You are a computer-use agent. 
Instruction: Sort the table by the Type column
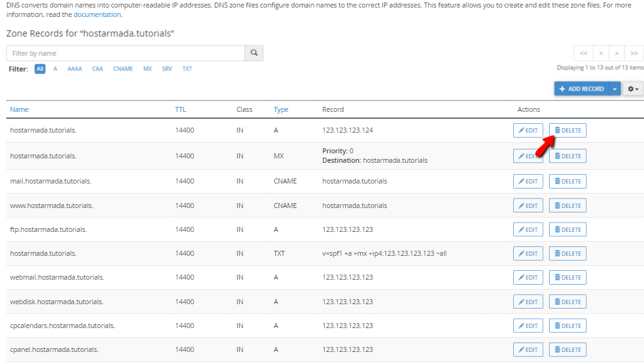[x=281, y=109]
